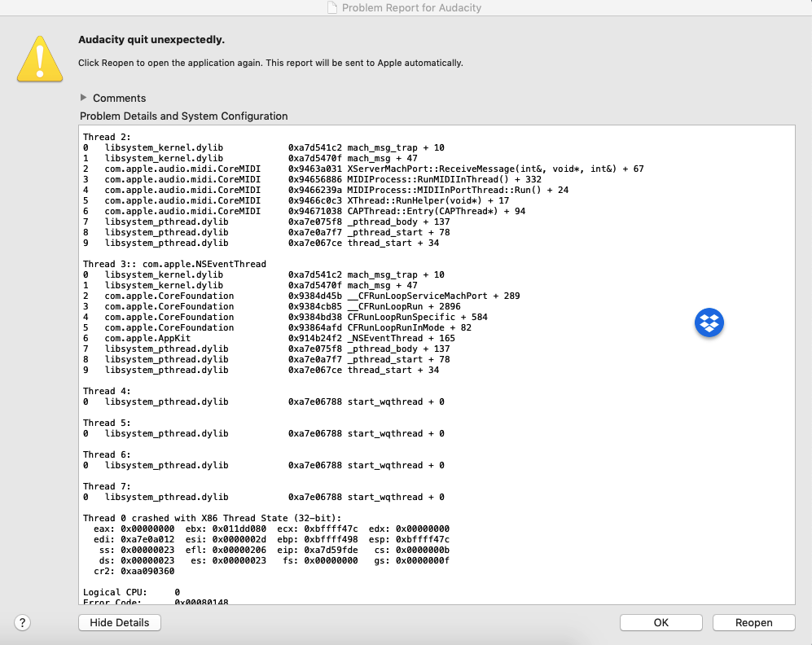Click the eax register value 0x00000000

147,529
